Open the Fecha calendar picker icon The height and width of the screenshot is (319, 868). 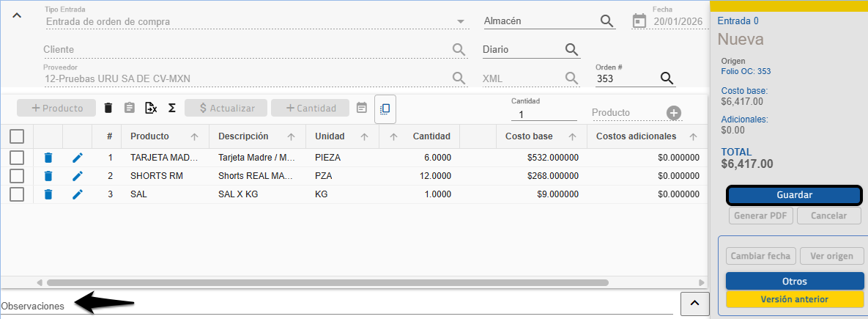point(639,21)
